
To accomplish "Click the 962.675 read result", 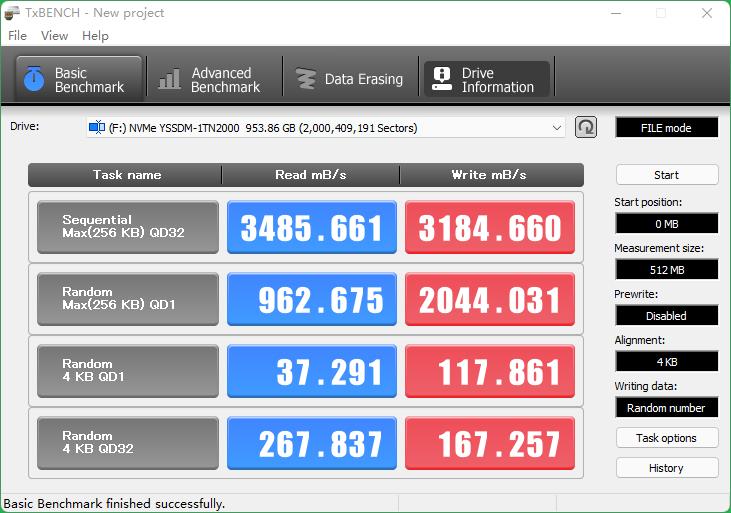I will click(x=312, y=299).
